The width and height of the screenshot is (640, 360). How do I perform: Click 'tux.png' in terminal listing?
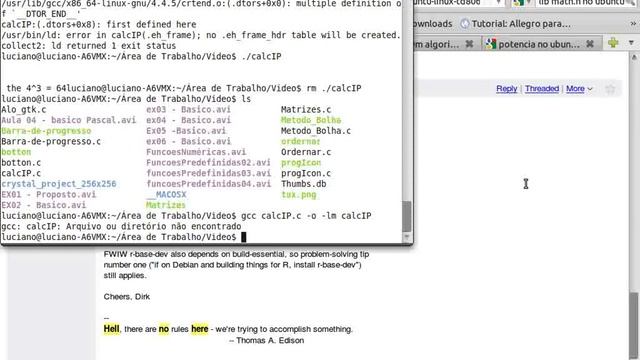(298, 194)
